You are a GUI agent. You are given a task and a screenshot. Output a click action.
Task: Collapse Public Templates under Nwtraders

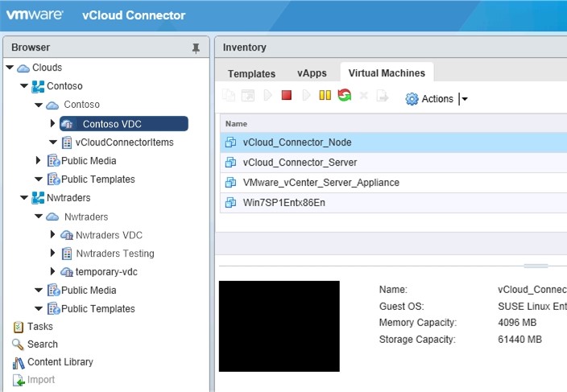(39, 308)
